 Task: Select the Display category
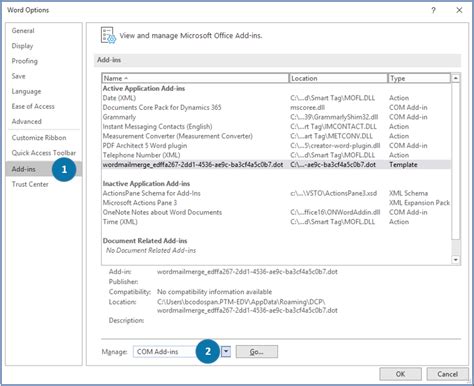coord(22,46)
